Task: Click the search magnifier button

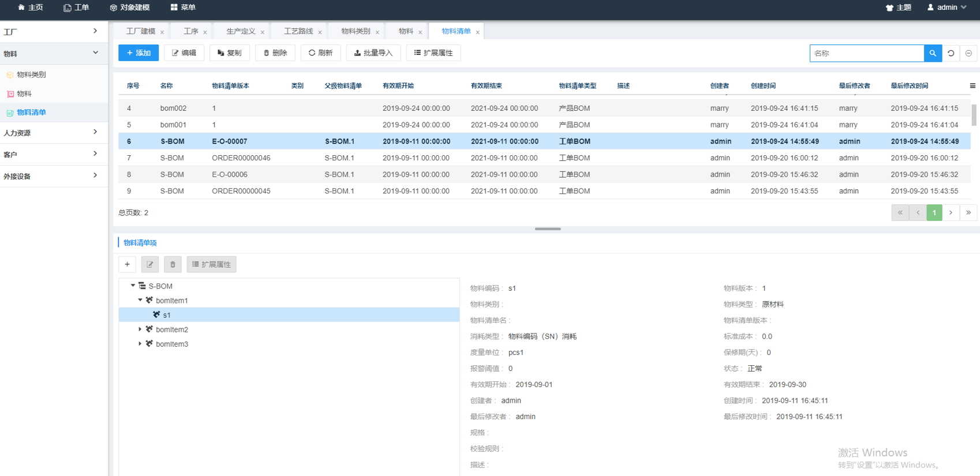Action: coord(933,53)
